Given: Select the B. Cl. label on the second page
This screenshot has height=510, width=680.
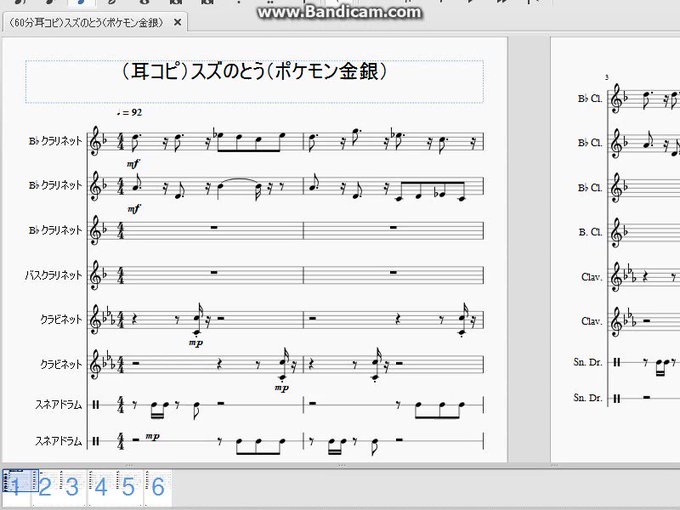Looking at the screenshot, I should click(590, 232).
